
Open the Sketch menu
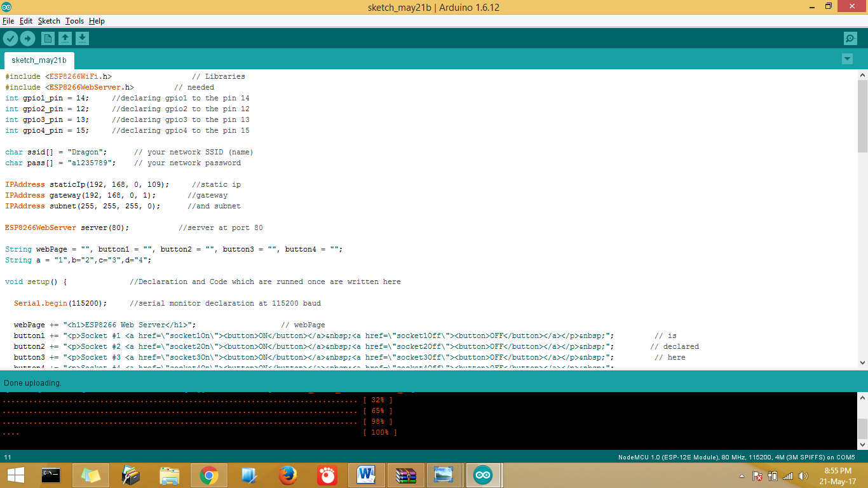[49, 21]
